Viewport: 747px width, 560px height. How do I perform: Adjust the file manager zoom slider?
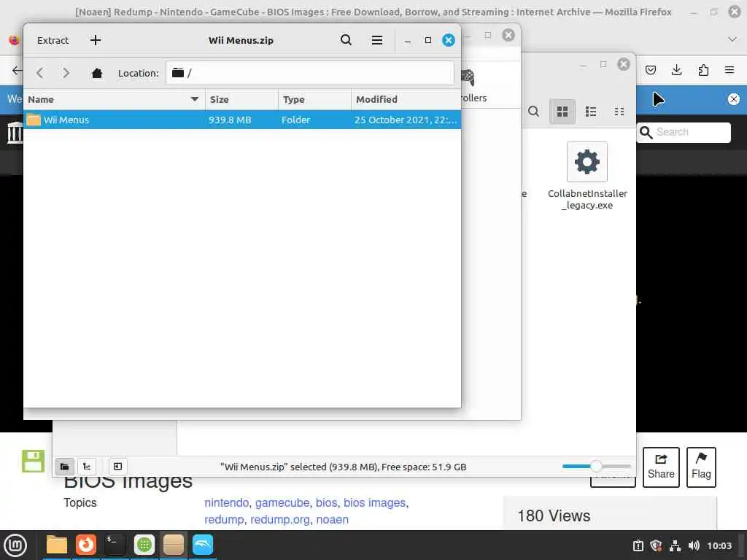click(x=597, y=466)
